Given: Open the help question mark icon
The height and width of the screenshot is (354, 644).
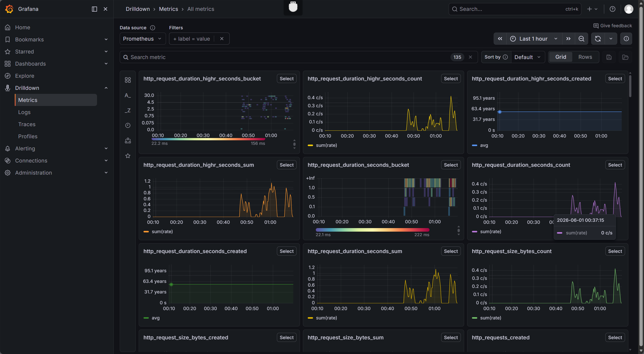Looking at the screenshot, I should pos(612,9).
